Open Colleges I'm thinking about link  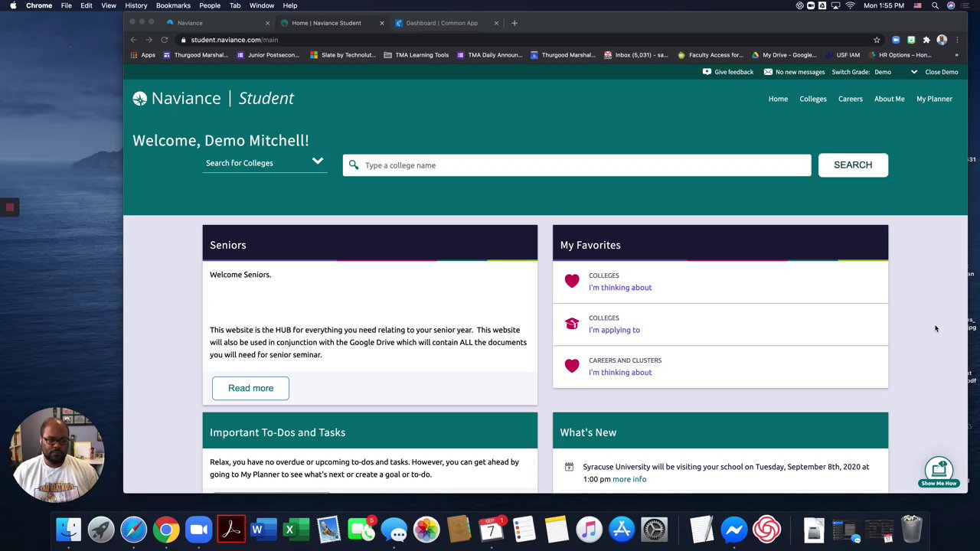pyautogui.click(x=620, y=288)
